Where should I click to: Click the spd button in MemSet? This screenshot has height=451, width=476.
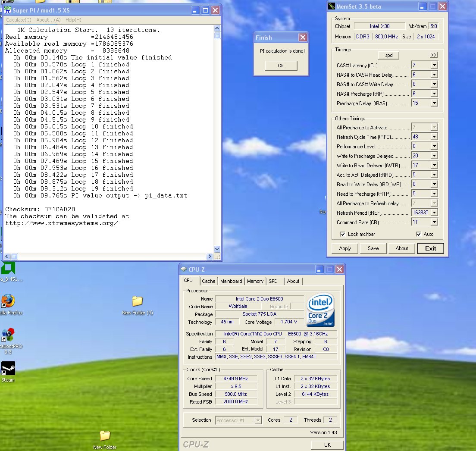tap(388, 55)
